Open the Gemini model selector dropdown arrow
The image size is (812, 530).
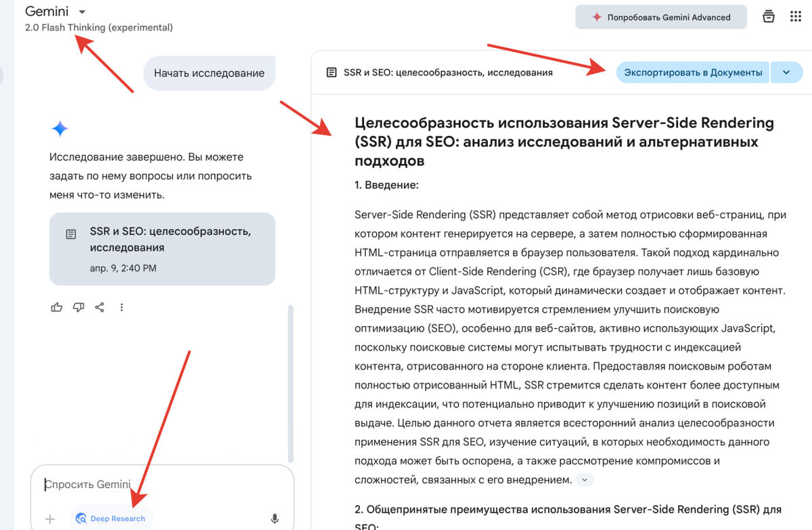click(82, 12)
